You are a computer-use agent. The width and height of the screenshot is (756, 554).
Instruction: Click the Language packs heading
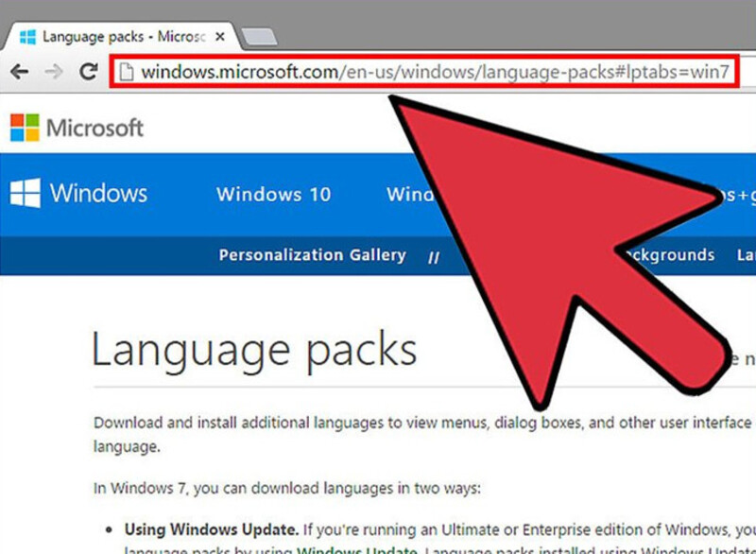point(254,352)
